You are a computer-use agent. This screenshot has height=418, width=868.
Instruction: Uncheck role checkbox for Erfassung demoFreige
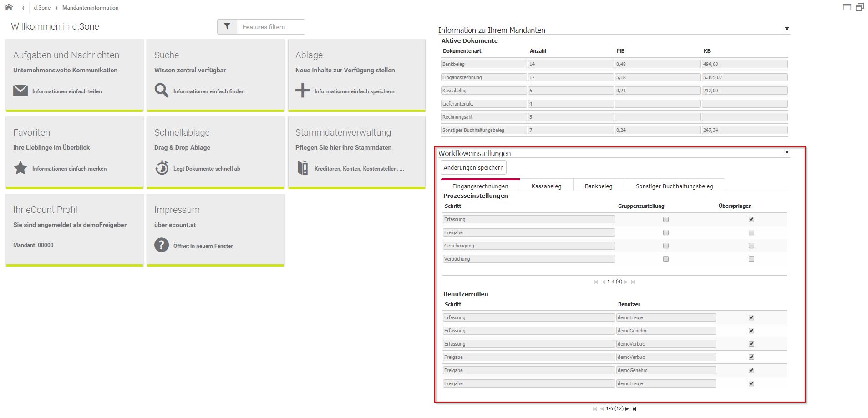coord(751,317)
